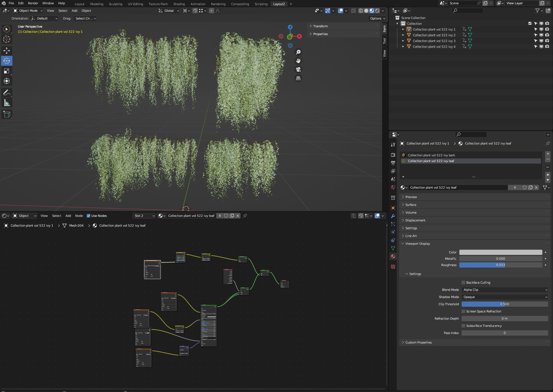The width and height of the screenshot is (553, 392).
Task: Open the Global transform orientation dropdown
Action: click(x=169, y=11)
